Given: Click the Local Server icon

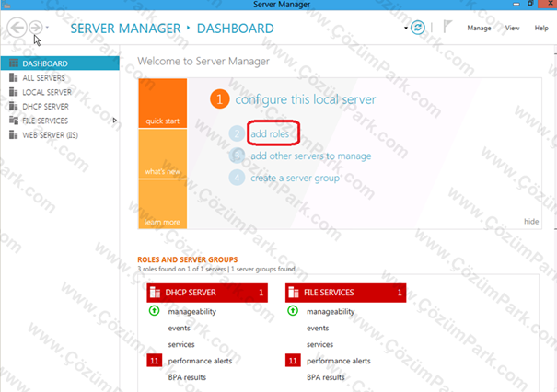Looking at the screenshot, I should [14, 92].
